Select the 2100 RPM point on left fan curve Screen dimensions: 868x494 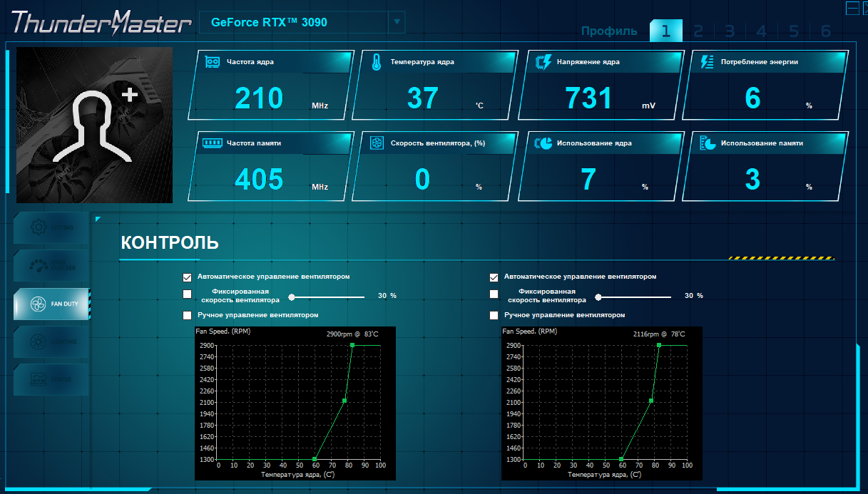(x=344, y=401)
